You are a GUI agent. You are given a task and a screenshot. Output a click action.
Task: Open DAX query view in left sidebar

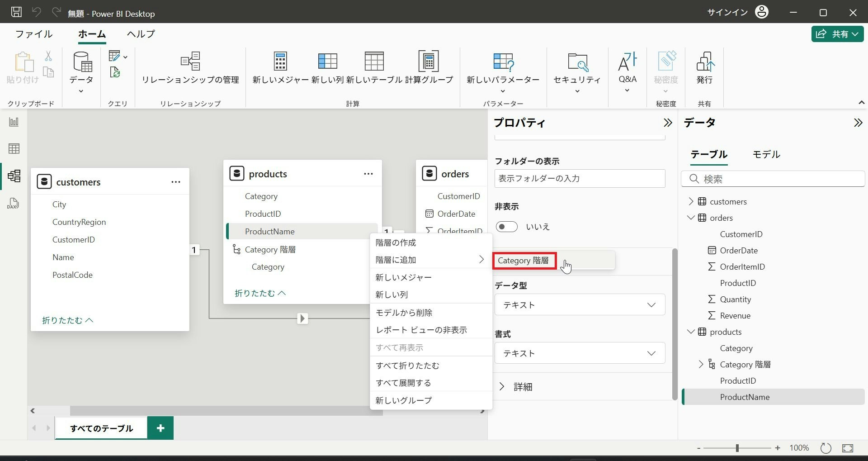(14, 203)
